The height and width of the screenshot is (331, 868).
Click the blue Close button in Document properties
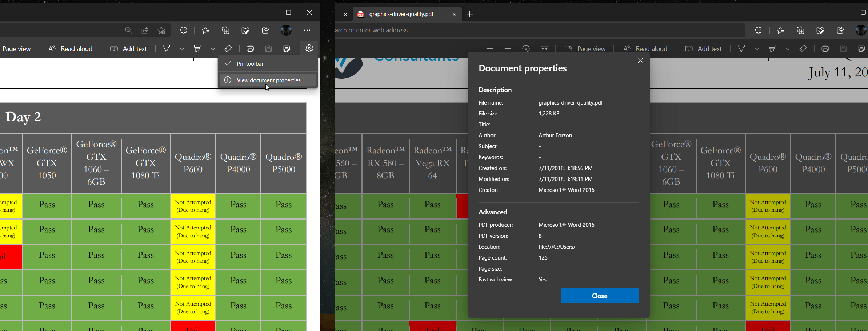click(599, 296)
